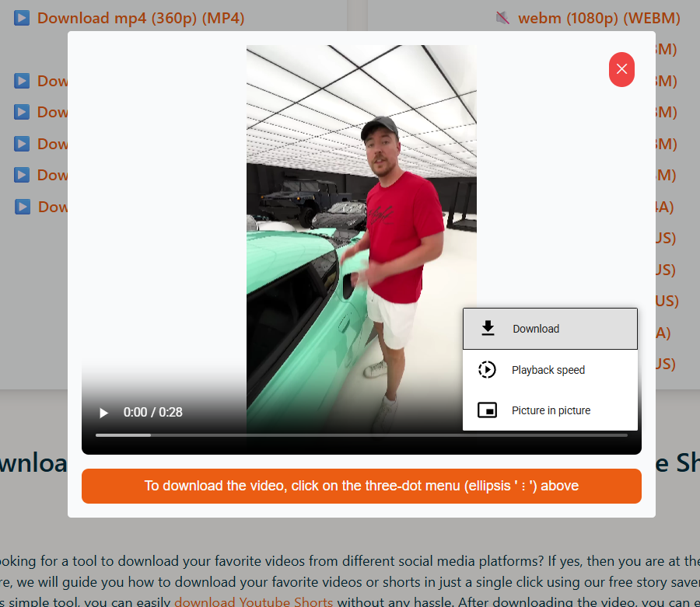Click the last blue play icon in list
The image size is (700, 607).
(x=23, y=207)
